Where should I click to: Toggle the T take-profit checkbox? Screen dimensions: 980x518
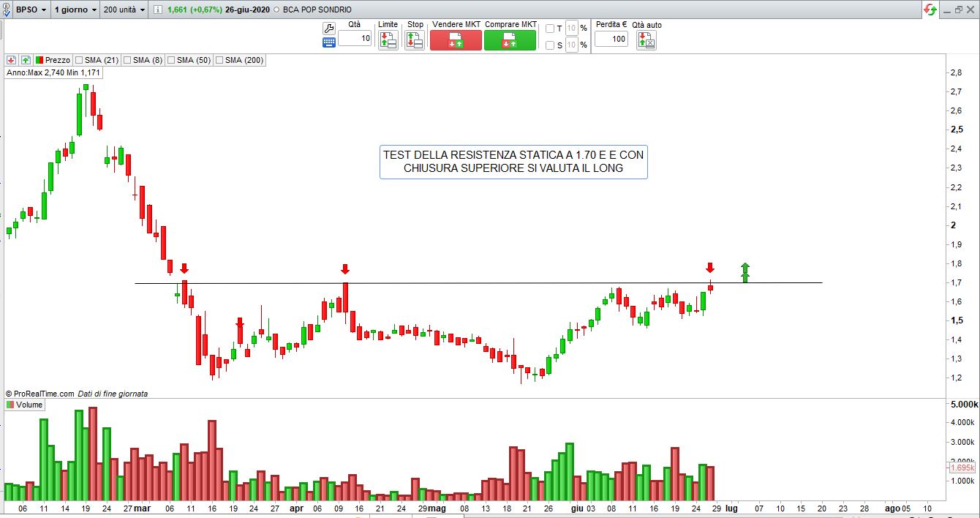click(x=550, y=29)
